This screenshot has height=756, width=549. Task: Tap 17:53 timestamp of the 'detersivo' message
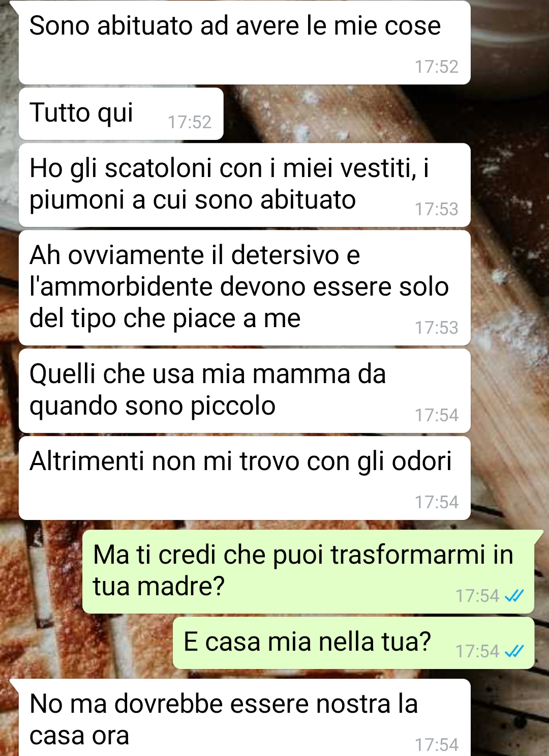tap(437, 328)
